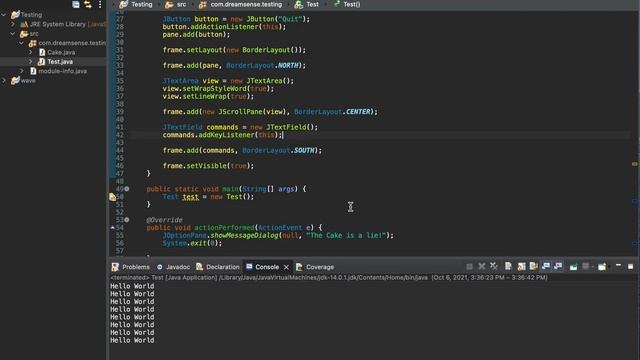This screenshot has height=360, width=640.
Task: Click the System.exit(0); statement
Action: pyautogui.click(x=192, y=243)
